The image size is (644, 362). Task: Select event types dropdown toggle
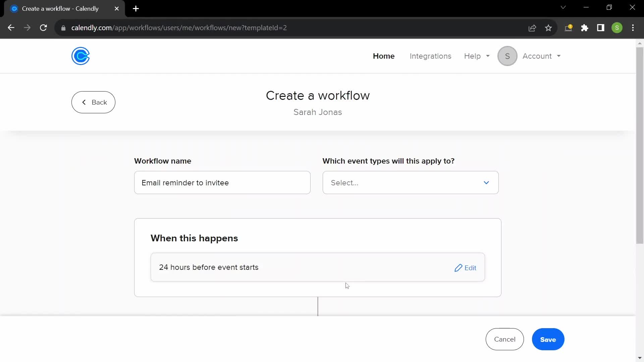click(487, 183)
